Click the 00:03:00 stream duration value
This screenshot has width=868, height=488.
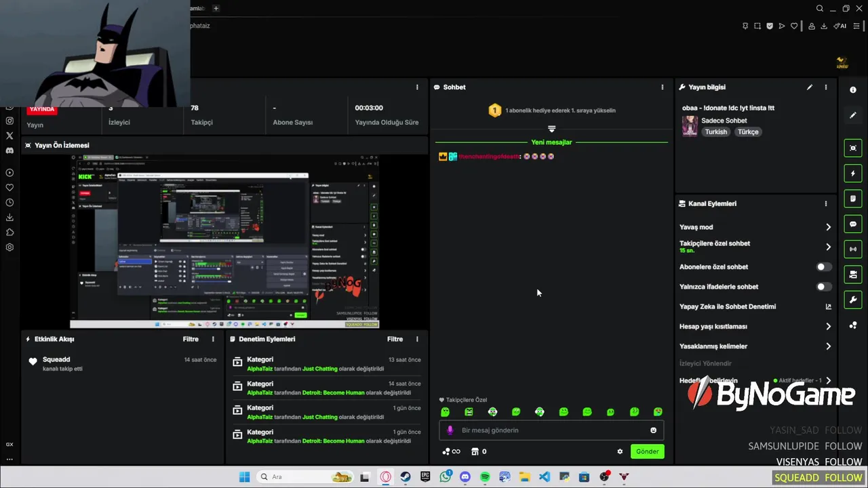(369, 108)
